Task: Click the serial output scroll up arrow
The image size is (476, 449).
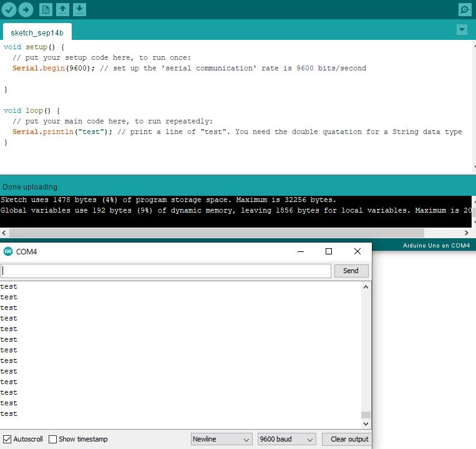Action: click(x=366, y=287)
